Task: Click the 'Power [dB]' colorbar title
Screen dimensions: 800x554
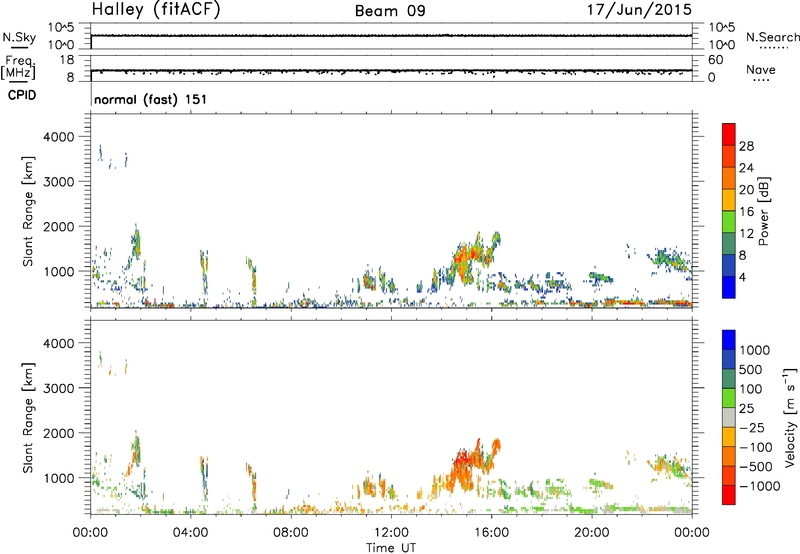Action: click(x=763, y=211)
